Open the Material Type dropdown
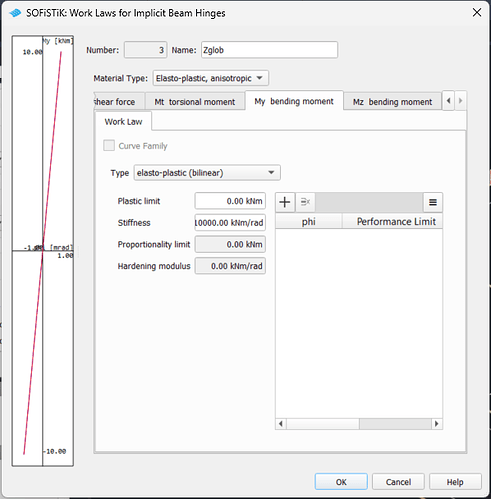 [x=211, y=78]
